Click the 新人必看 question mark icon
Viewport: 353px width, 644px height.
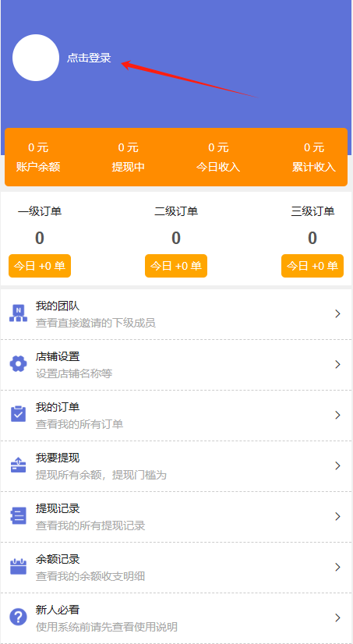point(18,617)
